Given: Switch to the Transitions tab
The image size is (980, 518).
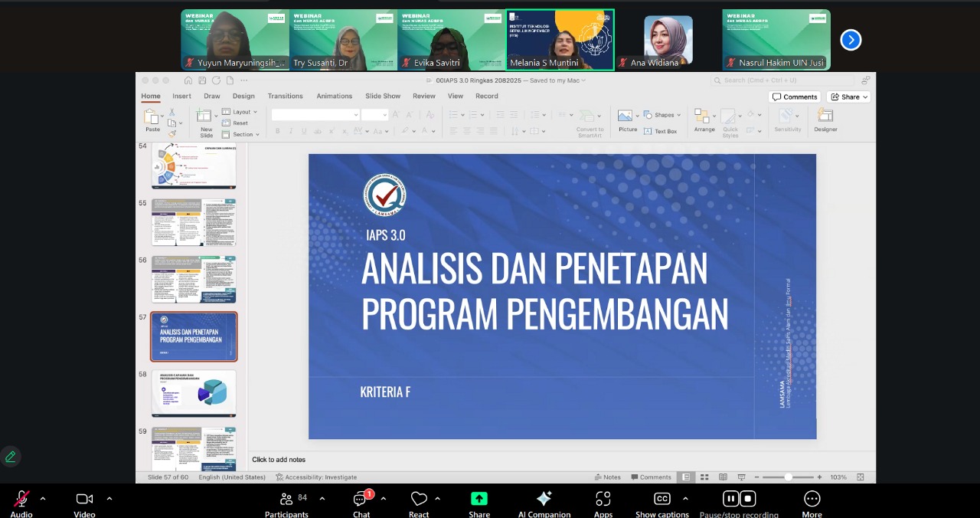Looking at the screenshot, I should (285, 96).
